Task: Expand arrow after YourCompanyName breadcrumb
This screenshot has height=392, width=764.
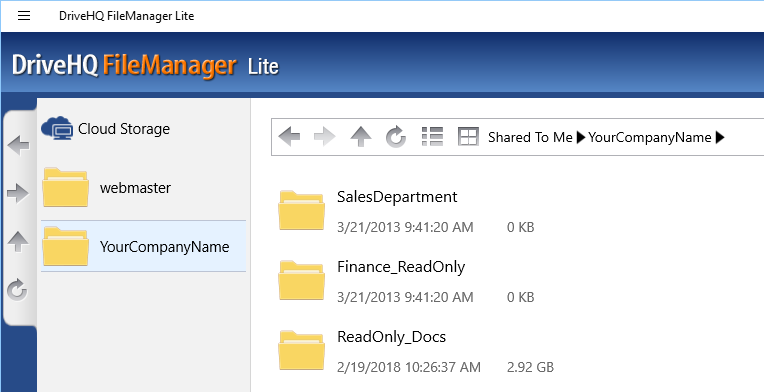Action: 720,138
